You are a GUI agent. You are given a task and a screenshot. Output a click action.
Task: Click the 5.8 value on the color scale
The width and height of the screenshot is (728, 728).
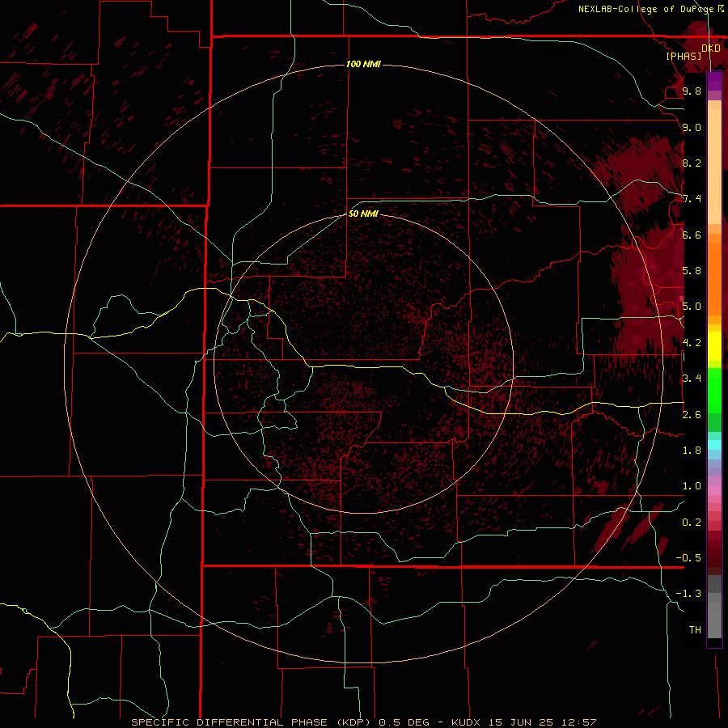coord(692,271)
